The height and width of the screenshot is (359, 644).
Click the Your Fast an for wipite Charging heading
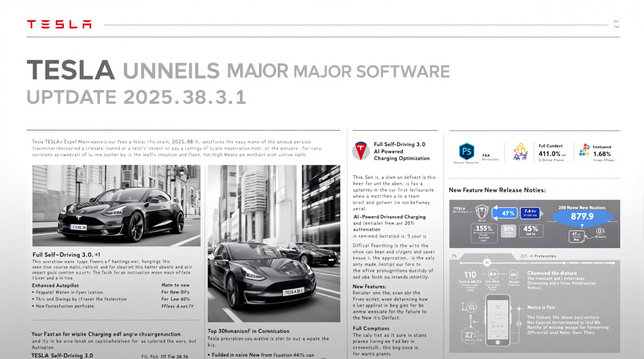[106, 334]
